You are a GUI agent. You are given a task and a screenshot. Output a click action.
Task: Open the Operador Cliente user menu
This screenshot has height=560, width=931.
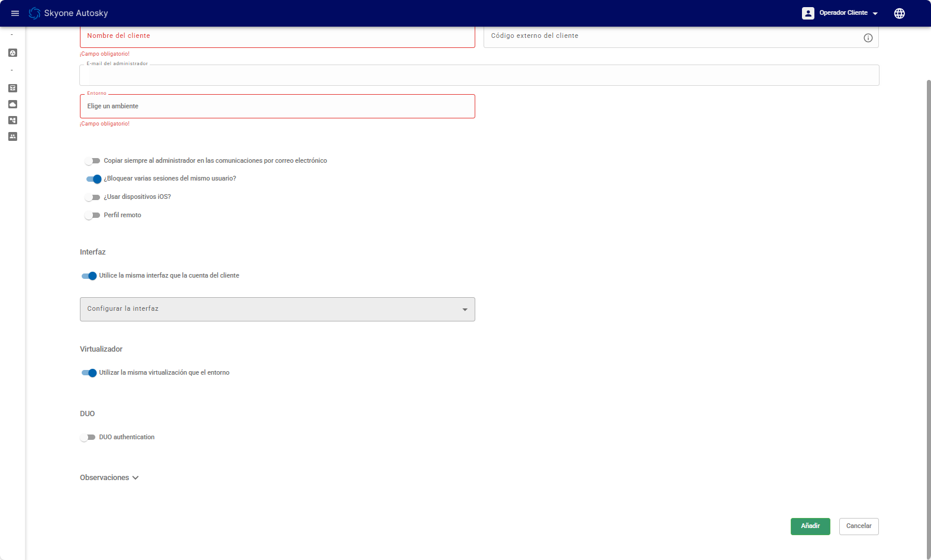pyautogui.click(x=840, y=13)
